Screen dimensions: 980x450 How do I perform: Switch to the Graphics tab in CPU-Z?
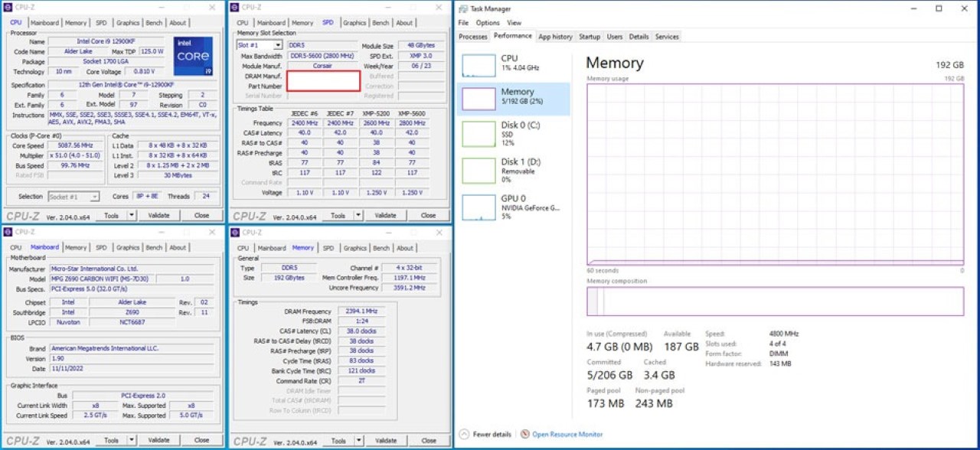click(x=127, y=22)
